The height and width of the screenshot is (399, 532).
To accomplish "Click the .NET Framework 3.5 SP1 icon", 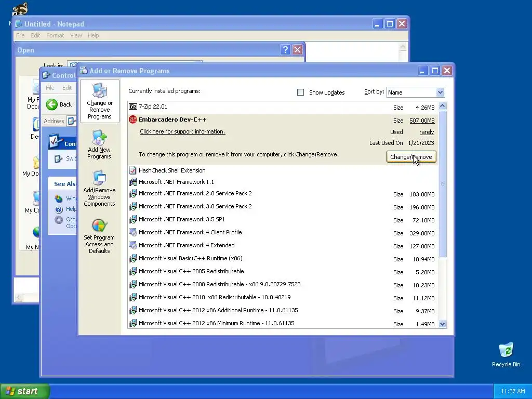I will pyautogui.click(x=133, y=219).
